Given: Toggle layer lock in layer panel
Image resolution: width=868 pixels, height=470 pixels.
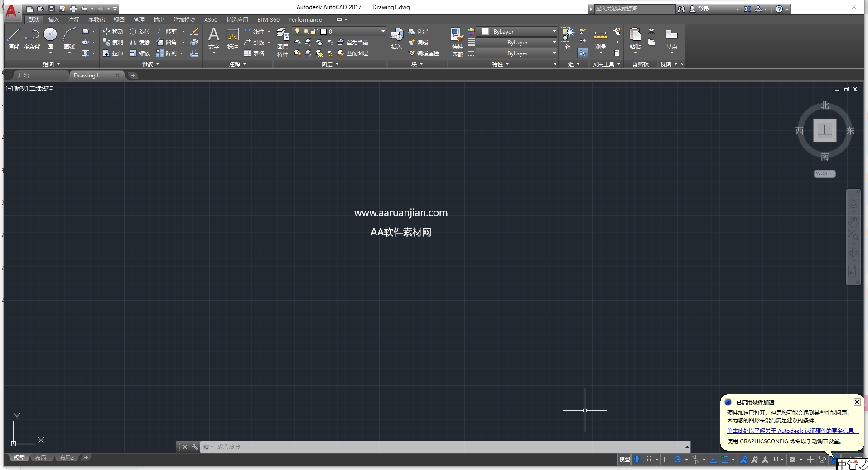Looking at the screenshot, I should pyautogui.click(x=314, y=31).
